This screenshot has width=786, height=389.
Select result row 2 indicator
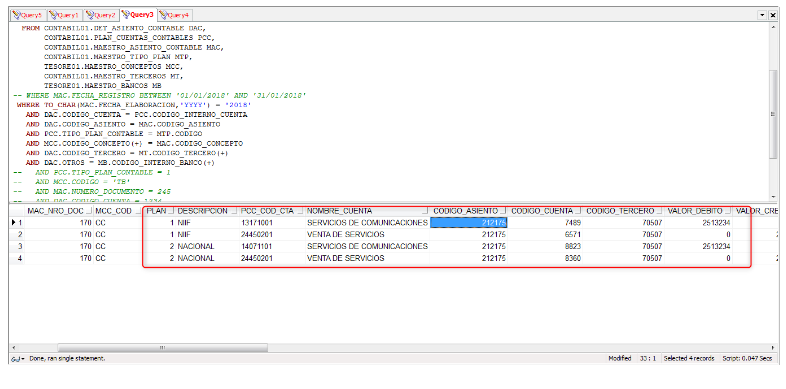[x=17, y=235]
